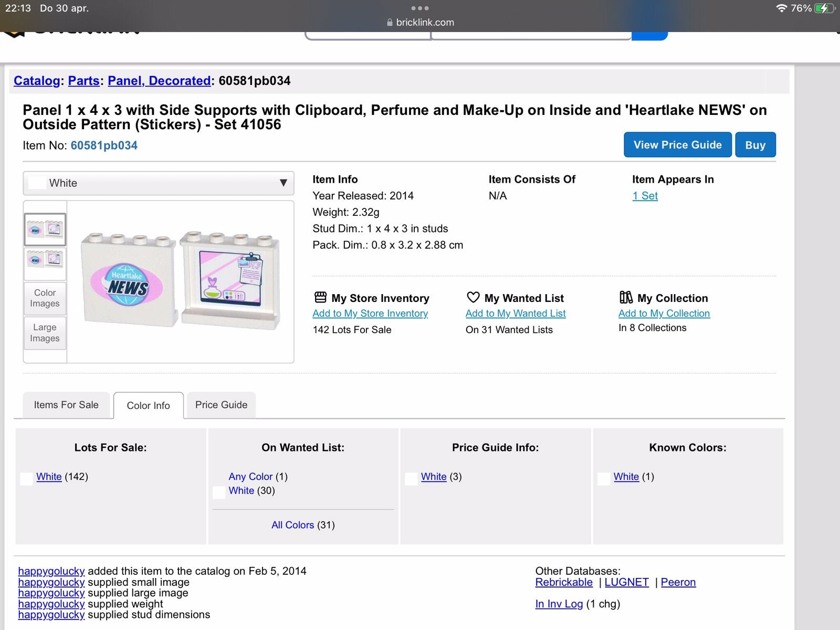
Task: Click the dropdown arrow on color selector
Action: click(283, 183)
